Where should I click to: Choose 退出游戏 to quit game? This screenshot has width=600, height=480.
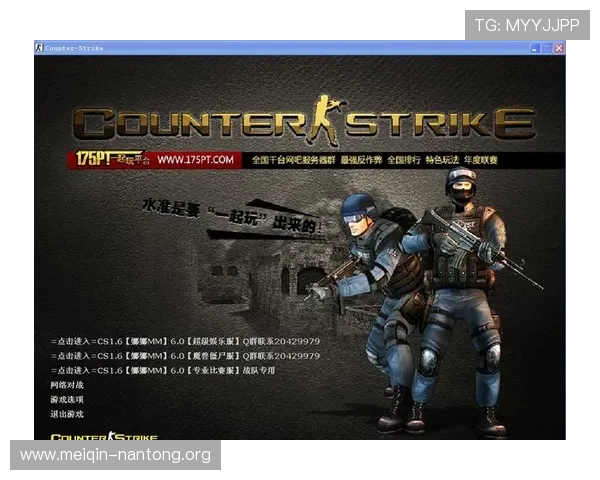67,413
